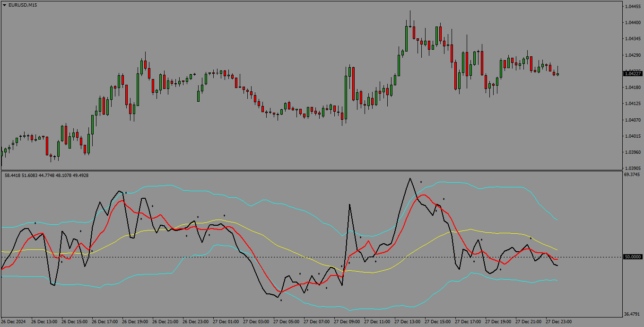644x327 pixels.
Task: Click the 1.04125 price axis label
Action: pyautogui.click(x=633, y=104)
